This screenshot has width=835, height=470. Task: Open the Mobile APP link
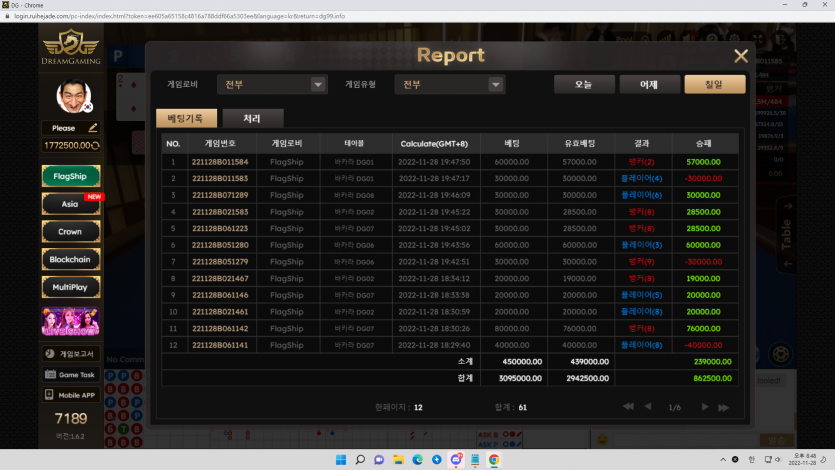(71, 395)
